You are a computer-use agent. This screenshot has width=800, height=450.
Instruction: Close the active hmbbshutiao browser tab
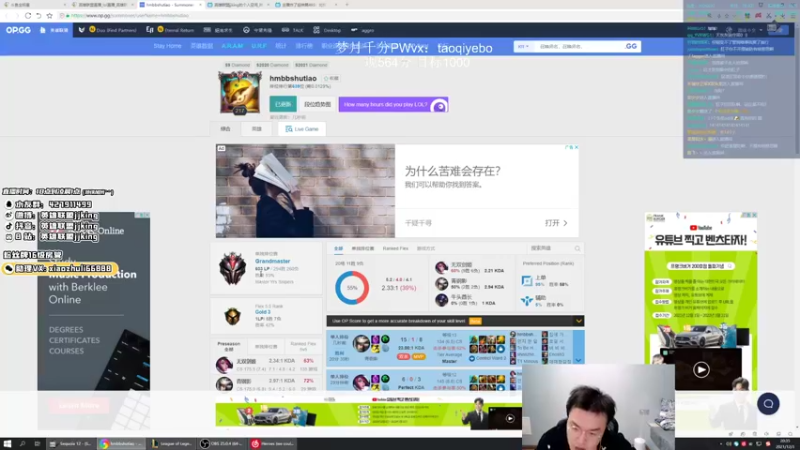tap(201, 5)
